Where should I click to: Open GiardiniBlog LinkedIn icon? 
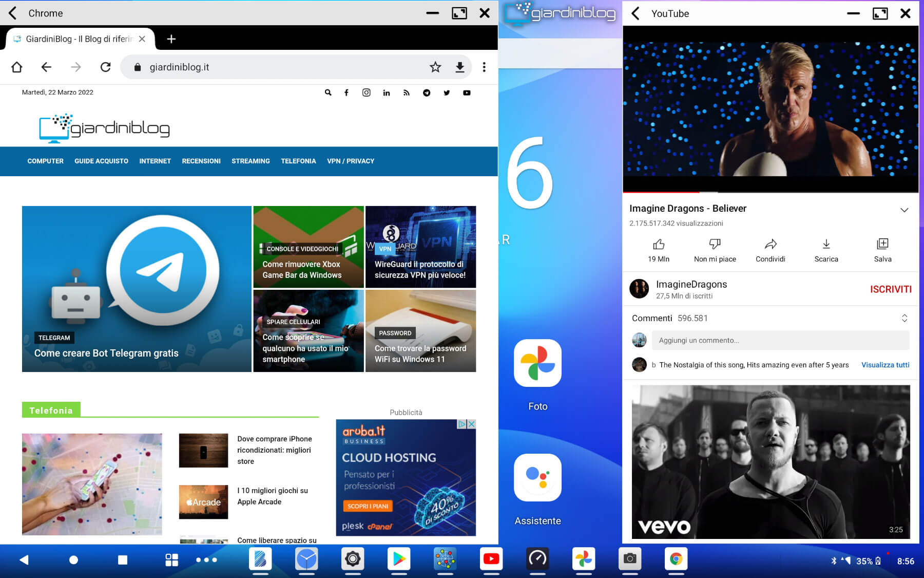coord(387,93)
